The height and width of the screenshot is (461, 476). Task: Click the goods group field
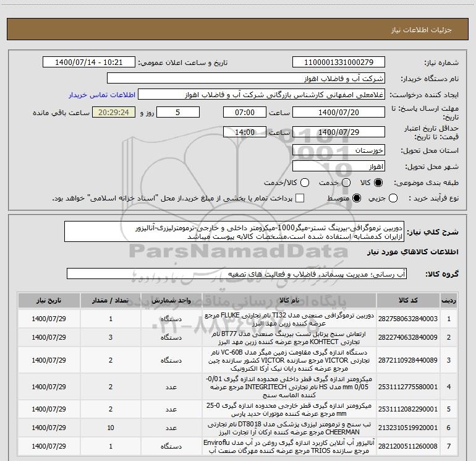click(x=237, y=274)
